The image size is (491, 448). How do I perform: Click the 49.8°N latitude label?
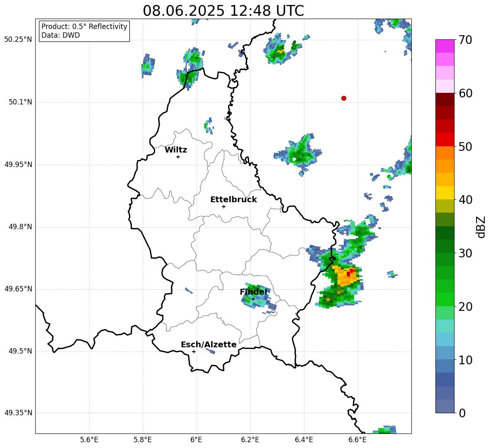click(20, 227)
